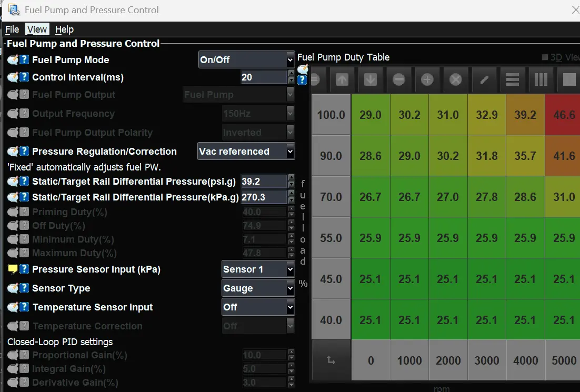Click the disabled Fuel Pump Output dropdown

[x=238, y=95]
